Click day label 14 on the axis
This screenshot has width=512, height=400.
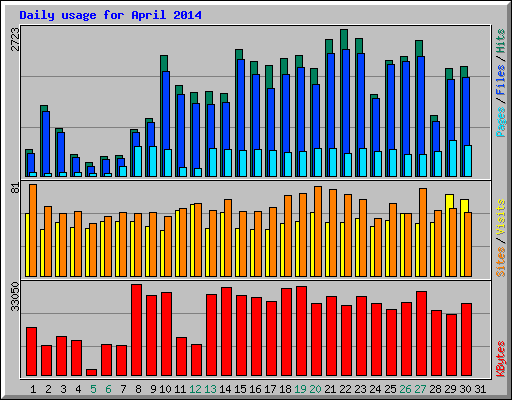click(x=225, y=389)
